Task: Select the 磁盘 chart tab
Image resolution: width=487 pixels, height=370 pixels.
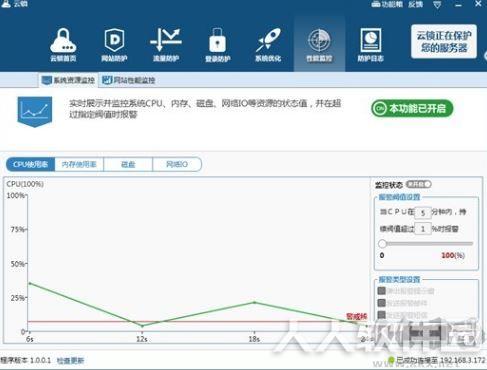Action: tap(128, 164)
